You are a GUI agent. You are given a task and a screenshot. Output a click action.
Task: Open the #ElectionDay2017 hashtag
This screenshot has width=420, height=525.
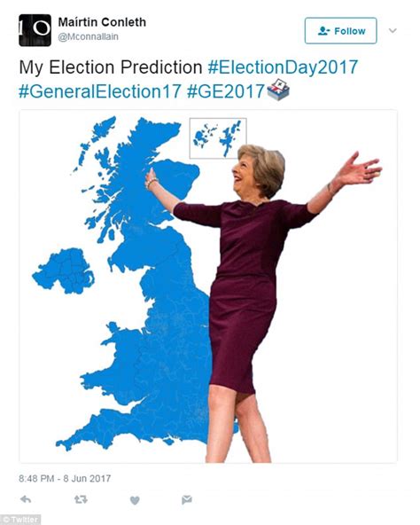(x=283, y=67)
